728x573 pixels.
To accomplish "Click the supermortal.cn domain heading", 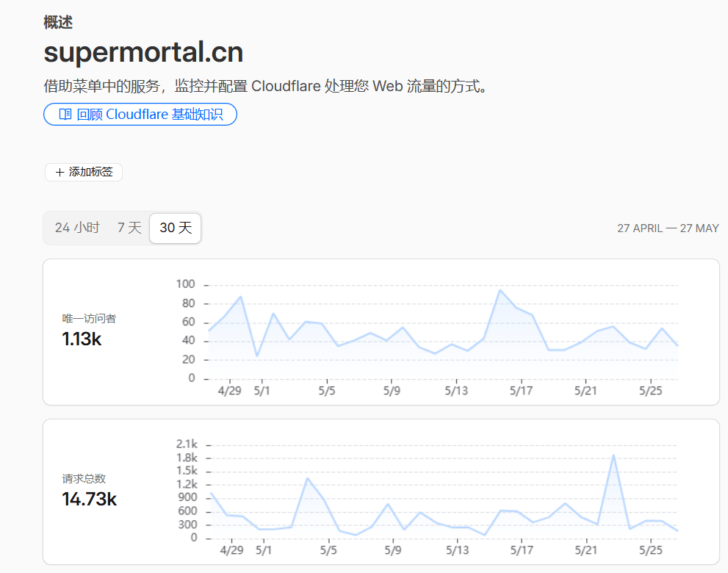I will [x=143, y=52].
